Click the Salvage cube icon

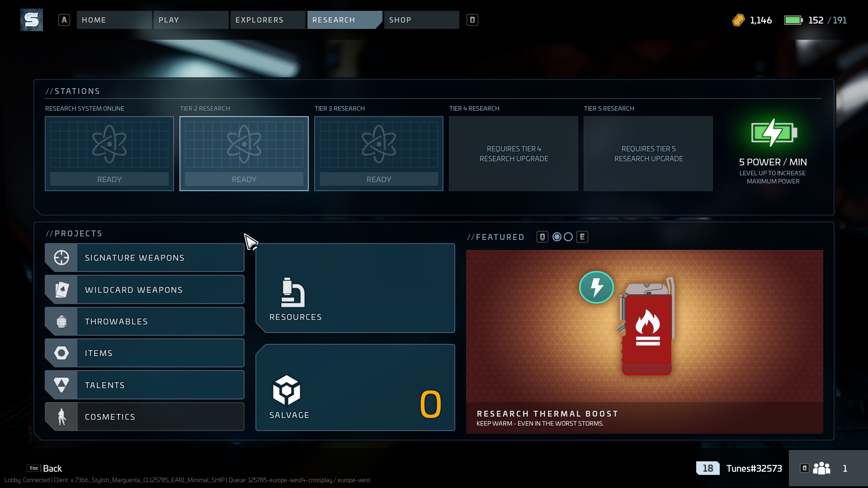pyautogui.click(x=286, y=390)
